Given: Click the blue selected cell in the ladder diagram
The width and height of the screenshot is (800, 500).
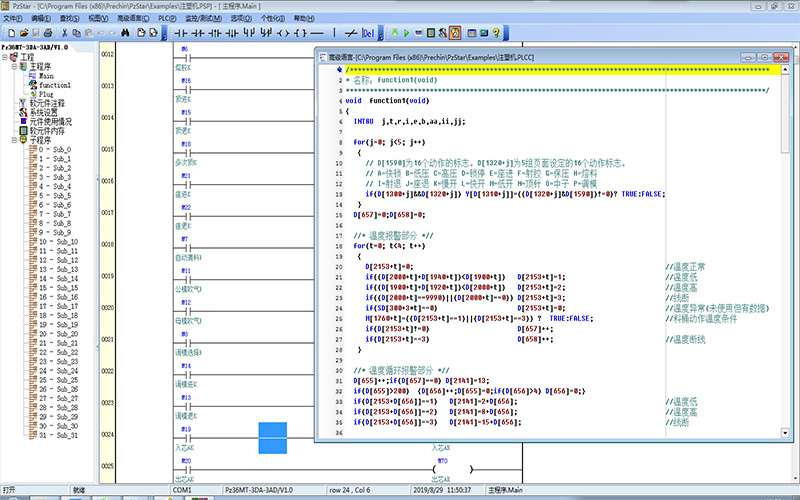Looking at the screenshot, I should [272, 436].
